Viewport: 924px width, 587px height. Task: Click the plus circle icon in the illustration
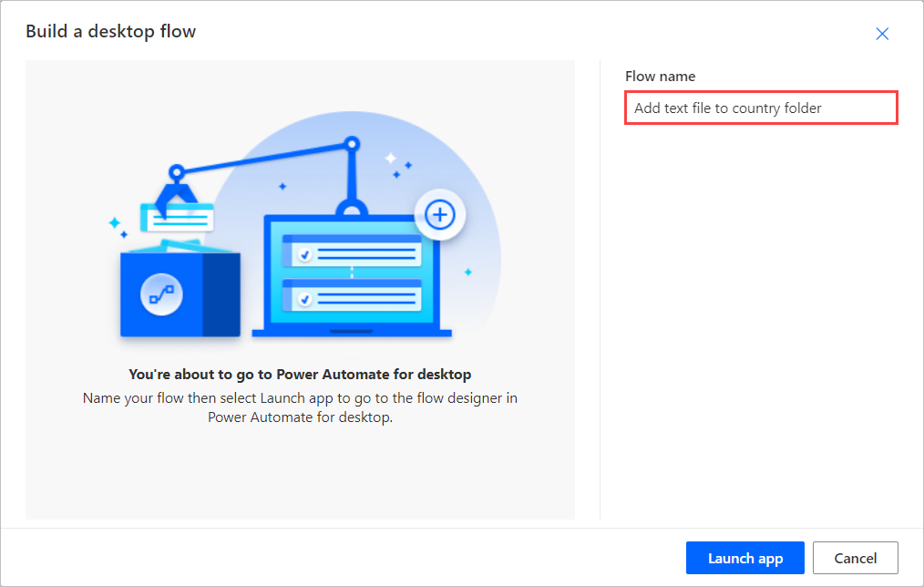click(x=440, y=214)
